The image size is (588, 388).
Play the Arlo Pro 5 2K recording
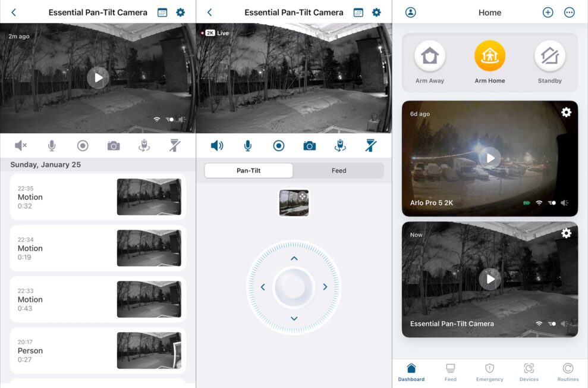point(489,158)
